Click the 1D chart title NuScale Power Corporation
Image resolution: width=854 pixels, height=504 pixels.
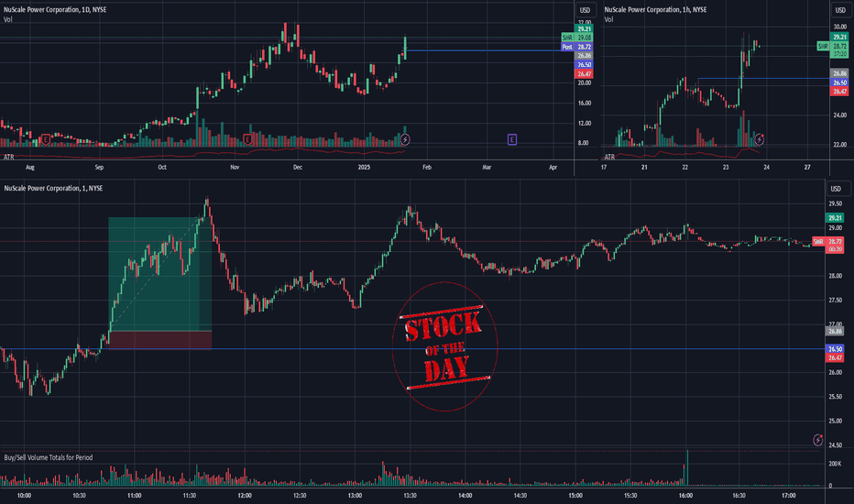click(55, 10)
